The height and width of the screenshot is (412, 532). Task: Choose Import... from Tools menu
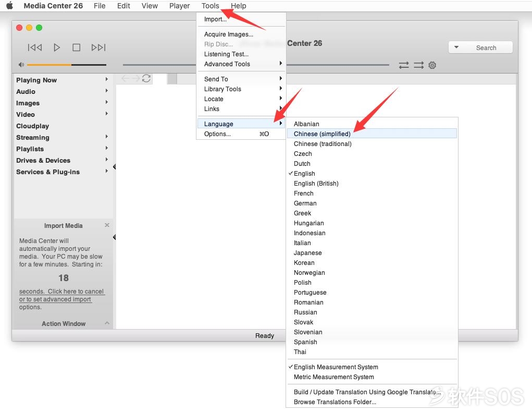(241, 19)
